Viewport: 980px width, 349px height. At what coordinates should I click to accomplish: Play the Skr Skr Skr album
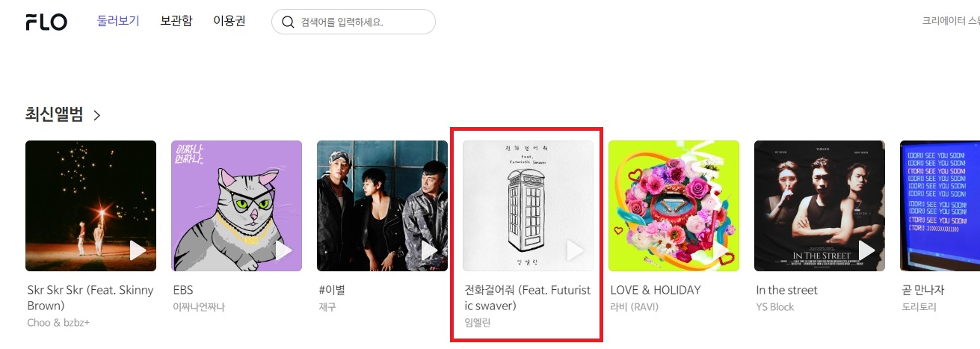point(138,250)
